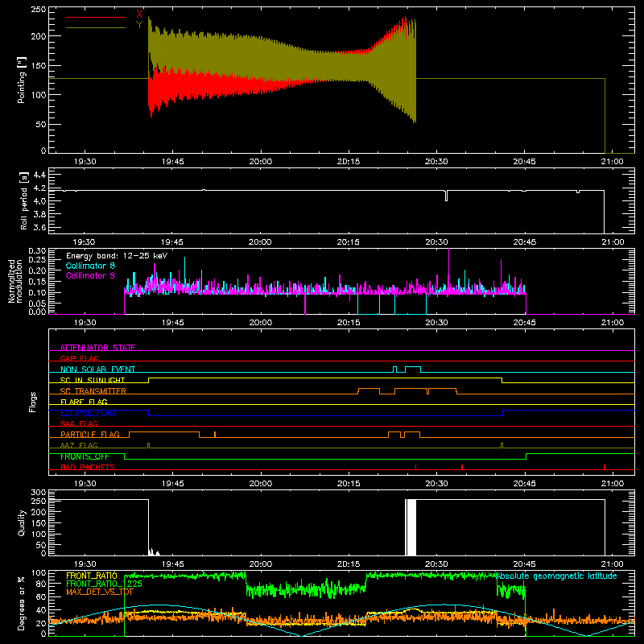This screenshot has width=644, height=644.
Task: Click the Degrees or % axis title
Action: click(x=22, y=603)
